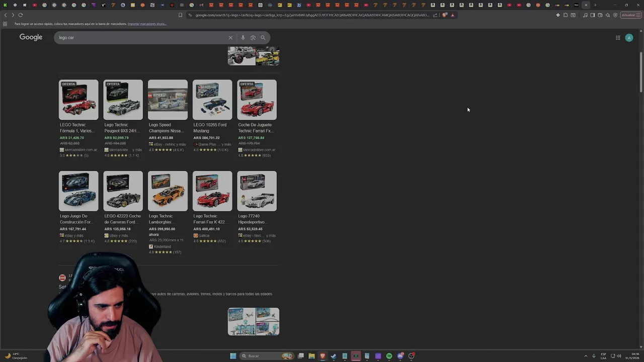Click the taskbar Buscar search box
The height and width of the screenshot is (362, 644).
coord(267,356)
